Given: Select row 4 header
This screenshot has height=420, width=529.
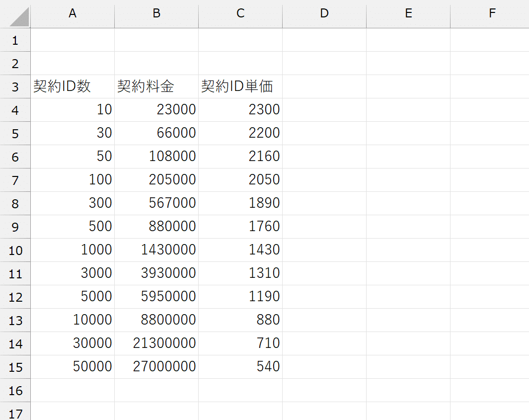Looking at the screenshot, I should [15, 110].
